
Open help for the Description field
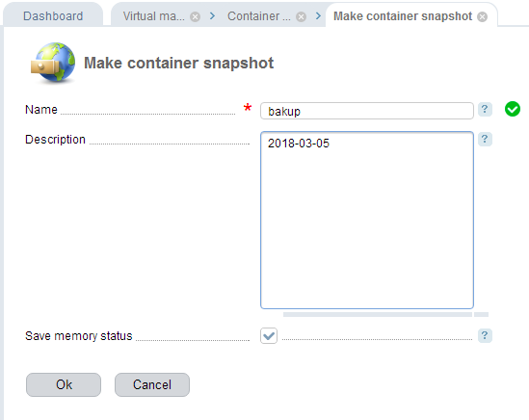tap(485, 139)
